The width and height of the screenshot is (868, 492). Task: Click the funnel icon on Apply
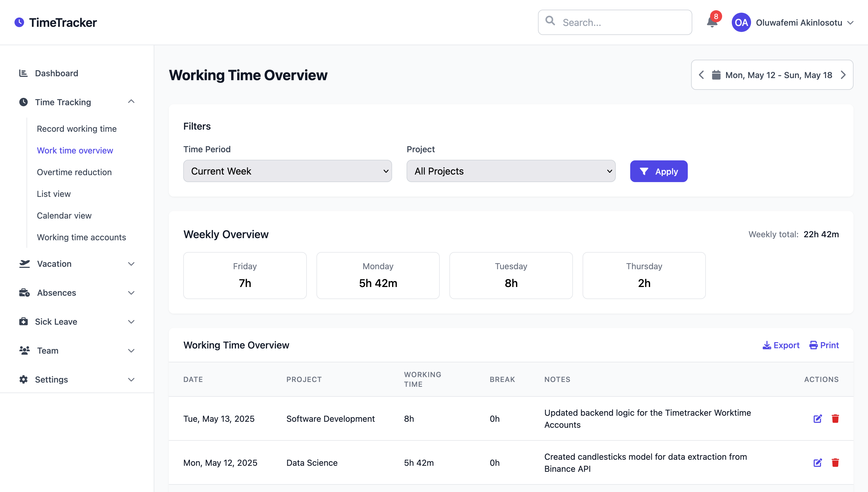(644, 171)
